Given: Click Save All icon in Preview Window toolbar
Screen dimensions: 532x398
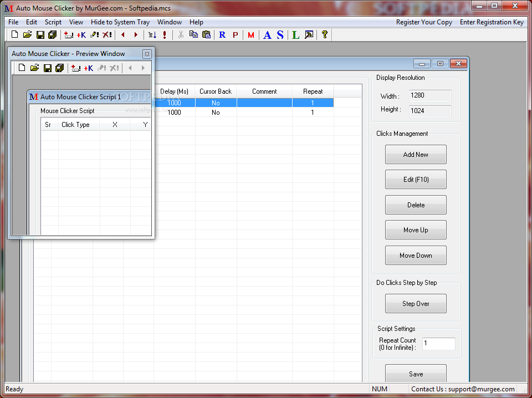Looking at the screenshot, I should click(60, 68).
